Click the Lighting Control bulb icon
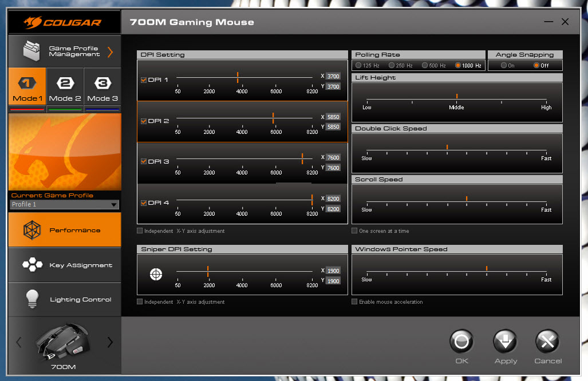588x381 pixels. [x=33, y=299]
